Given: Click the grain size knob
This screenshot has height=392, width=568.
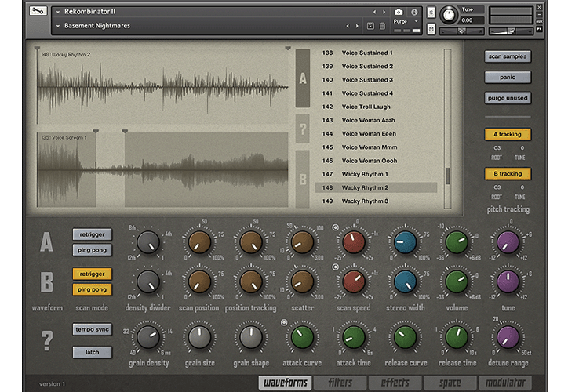Looking at the screenshot, I should [199, 337].
